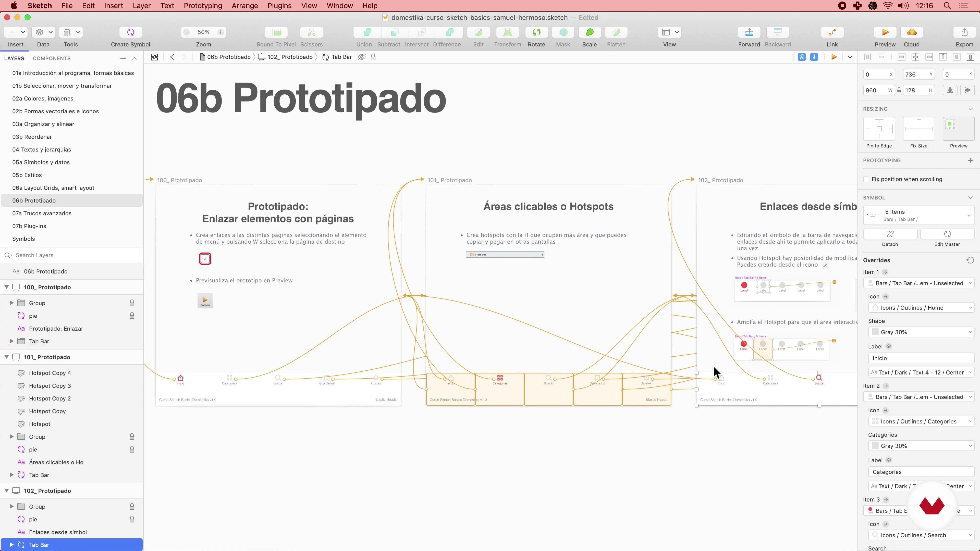
Task: Unlock the pie layer in 102_ Prototipado
Action: 132,519
